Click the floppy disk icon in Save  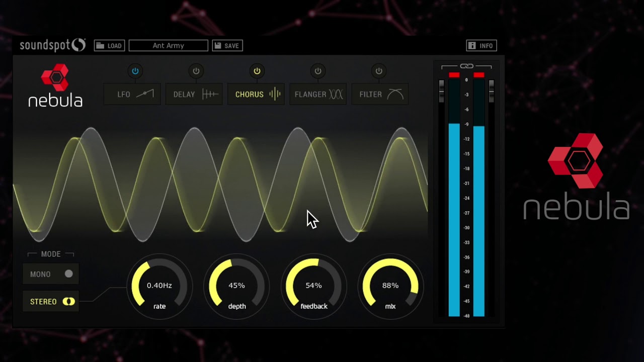(218, 46)
